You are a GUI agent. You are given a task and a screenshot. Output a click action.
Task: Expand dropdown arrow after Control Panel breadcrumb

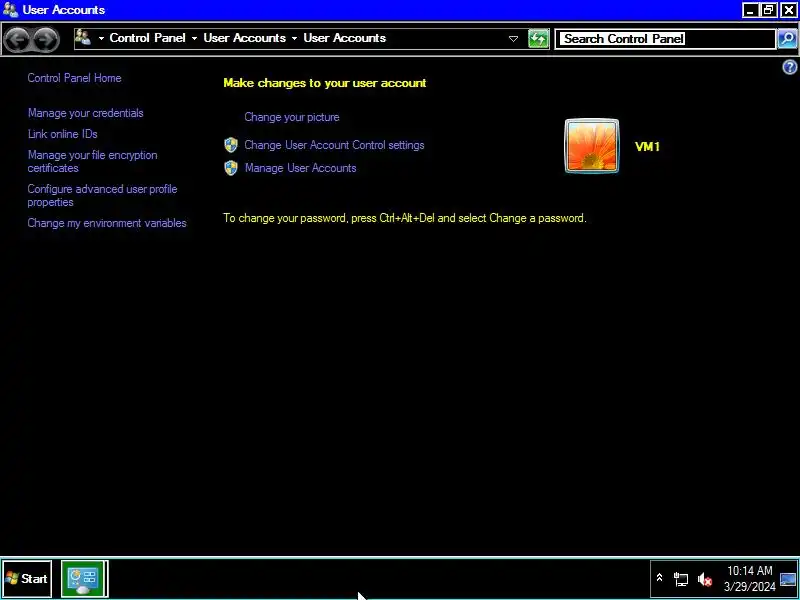(194, 38)
